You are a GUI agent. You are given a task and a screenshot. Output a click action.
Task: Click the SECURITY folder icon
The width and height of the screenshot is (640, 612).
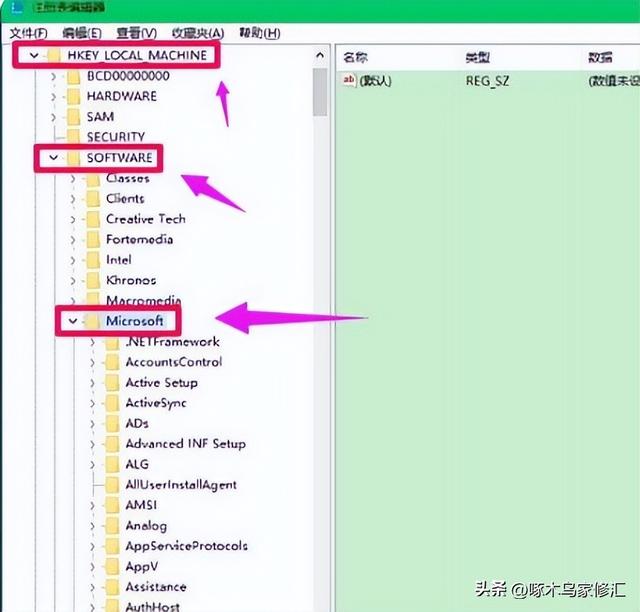73,136
